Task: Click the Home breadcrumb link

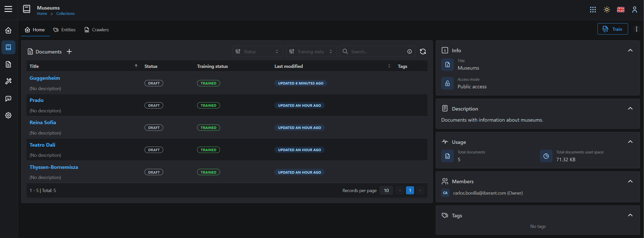Action: (x=42, y=14)
